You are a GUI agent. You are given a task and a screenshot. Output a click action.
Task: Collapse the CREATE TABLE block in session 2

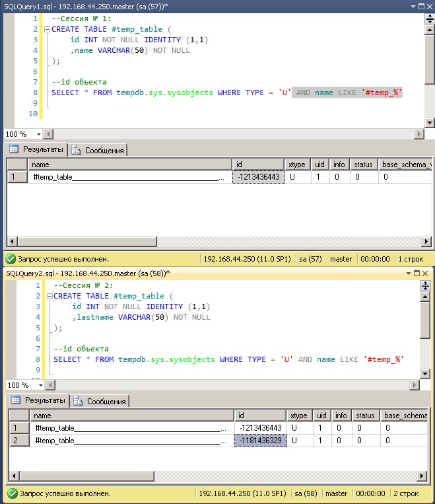tap(49, 297)
